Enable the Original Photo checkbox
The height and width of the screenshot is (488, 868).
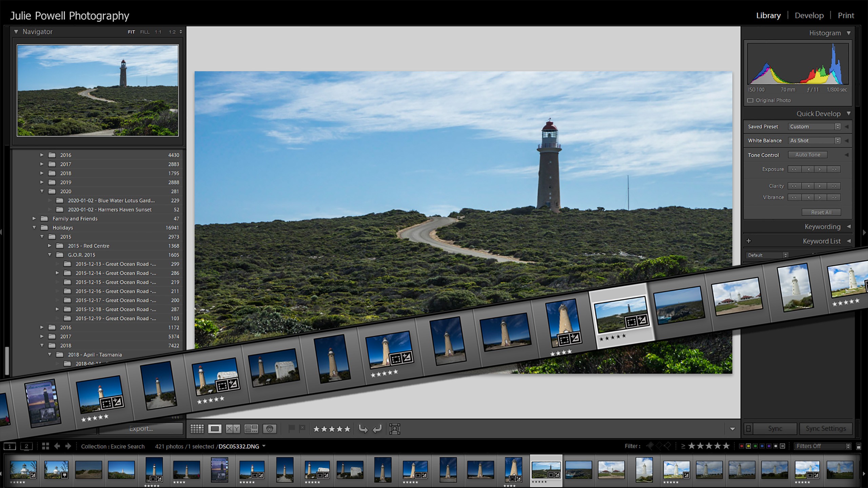click(750, 100)
